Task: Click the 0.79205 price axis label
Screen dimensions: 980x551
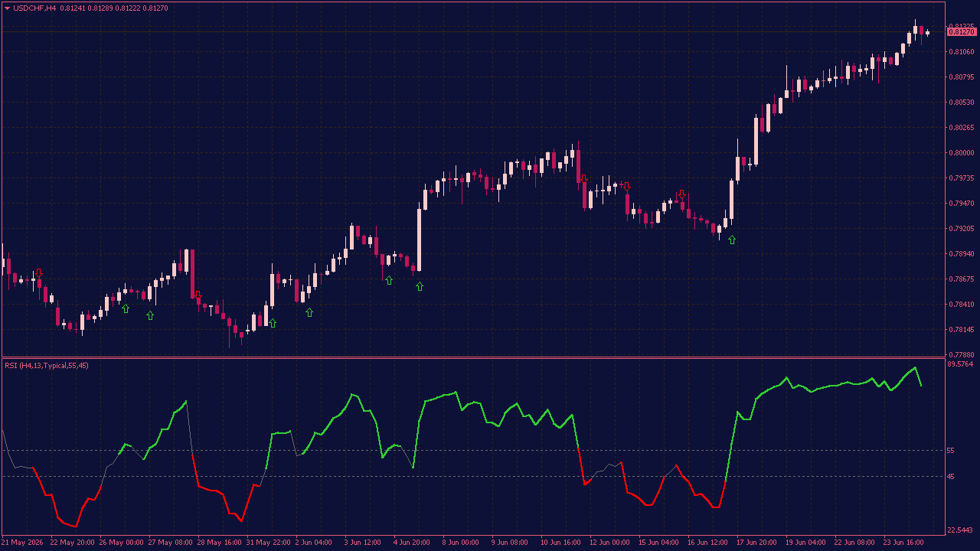Action: (961, 229)
